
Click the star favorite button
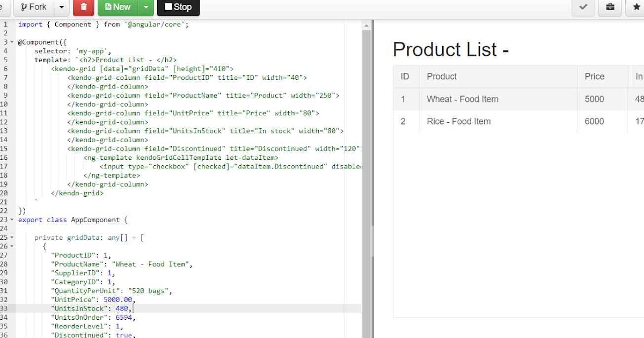(636, 7)
